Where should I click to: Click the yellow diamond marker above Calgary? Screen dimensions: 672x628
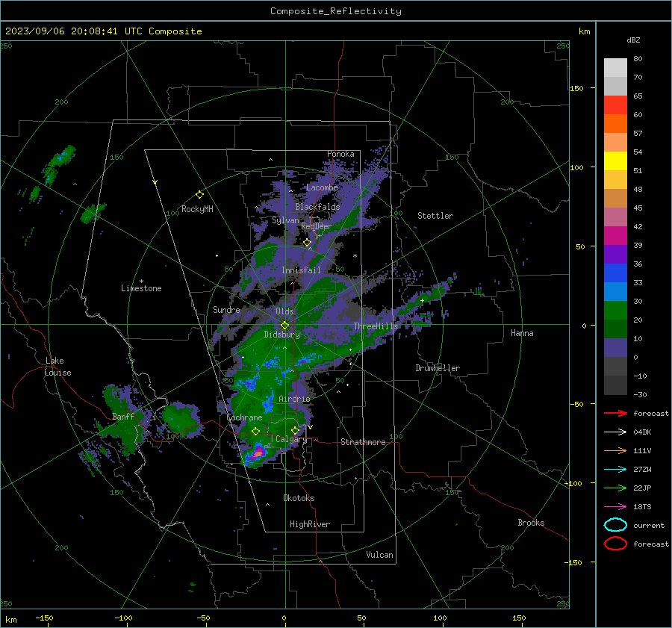coord(295,430)
